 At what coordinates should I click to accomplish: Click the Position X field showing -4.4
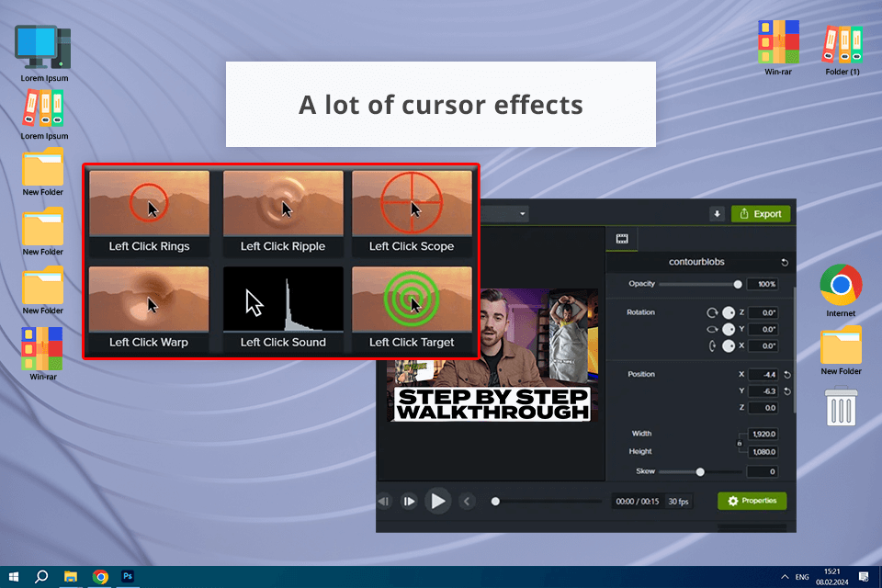pos(763,375)
